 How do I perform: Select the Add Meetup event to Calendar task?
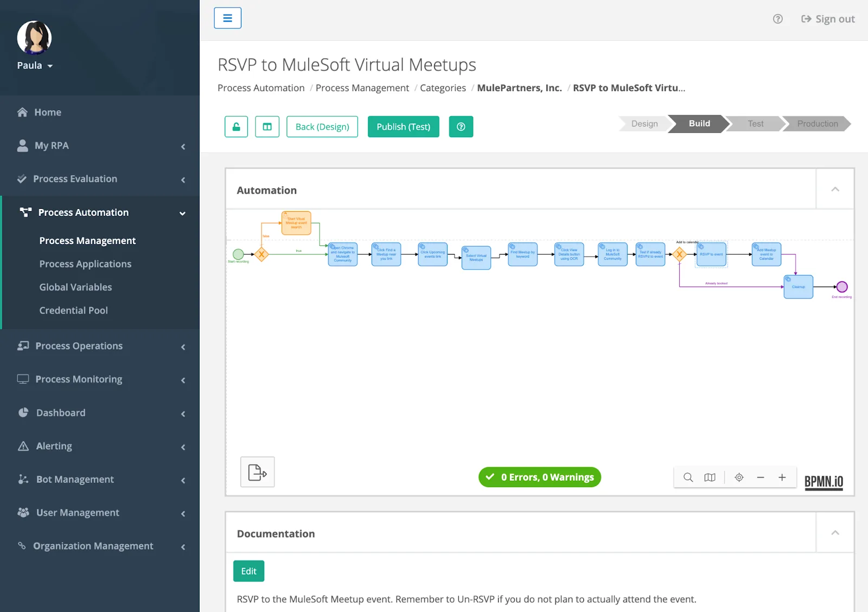pos(767,254)
